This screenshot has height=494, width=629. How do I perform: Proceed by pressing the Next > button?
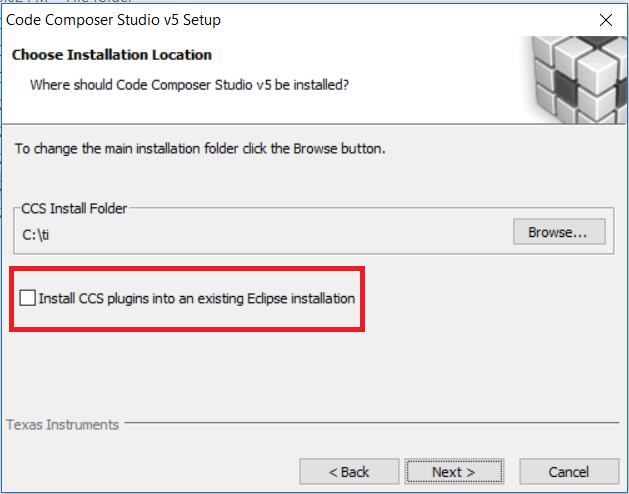pos(453,471)
